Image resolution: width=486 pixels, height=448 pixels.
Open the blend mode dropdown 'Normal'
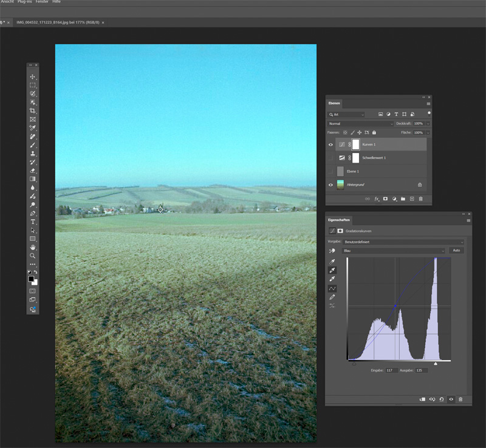coord(361,124)
